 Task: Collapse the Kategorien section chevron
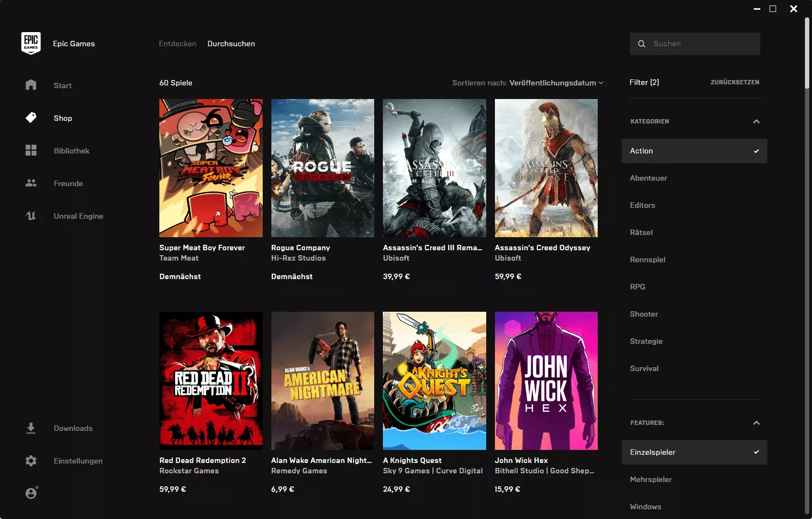[x=756, y=121]
